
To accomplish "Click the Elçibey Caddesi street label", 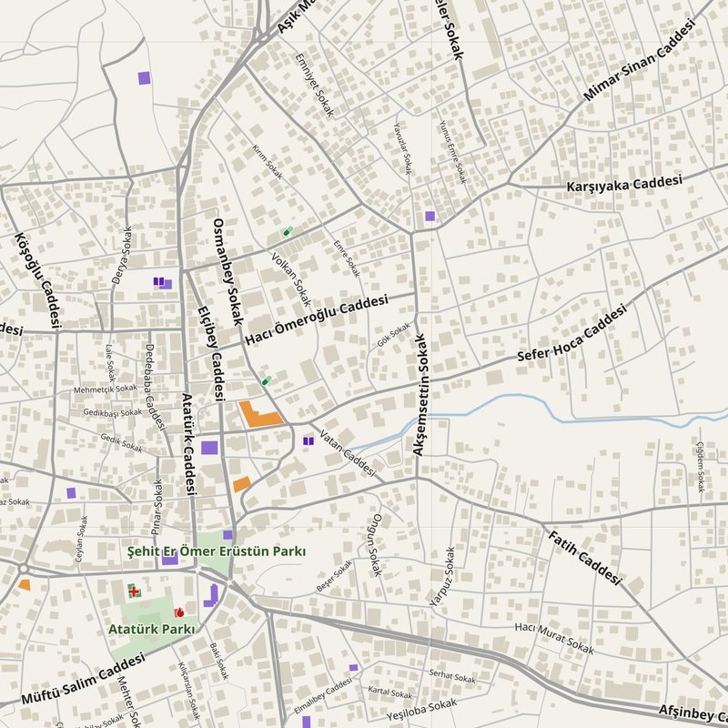I will (211, 353).
